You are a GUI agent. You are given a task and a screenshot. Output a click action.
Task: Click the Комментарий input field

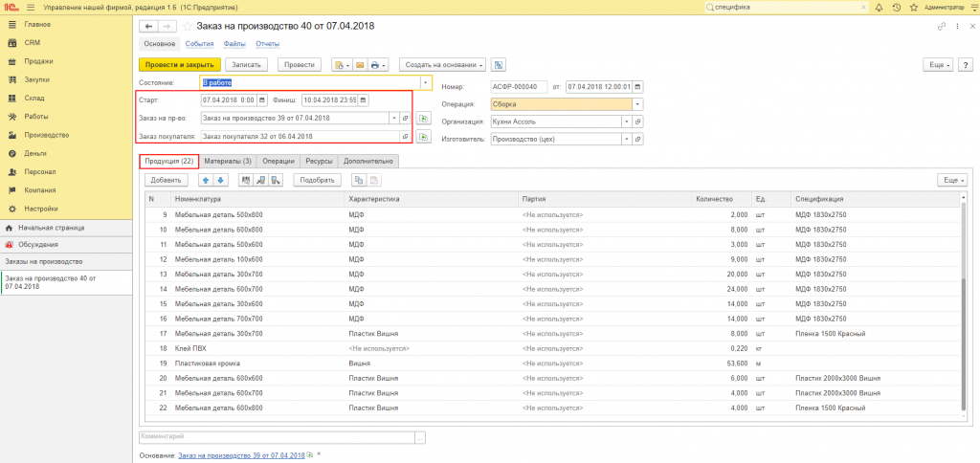[277, 437]
